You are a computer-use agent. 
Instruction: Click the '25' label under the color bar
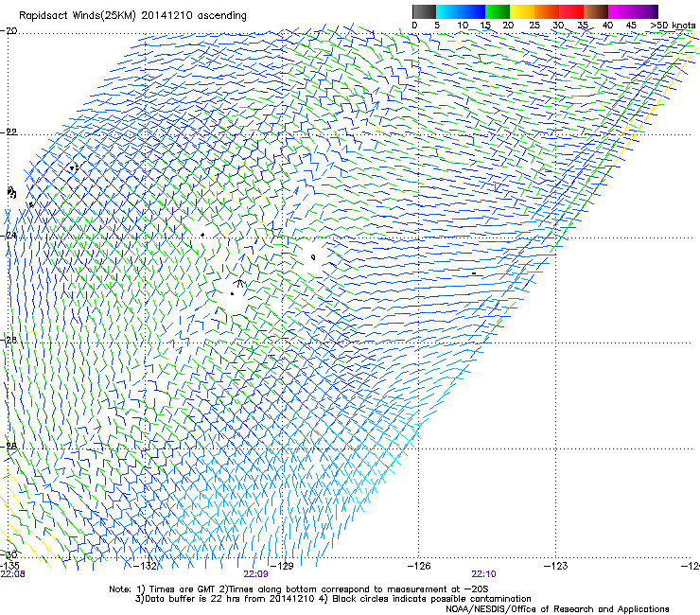pos(534,26)
